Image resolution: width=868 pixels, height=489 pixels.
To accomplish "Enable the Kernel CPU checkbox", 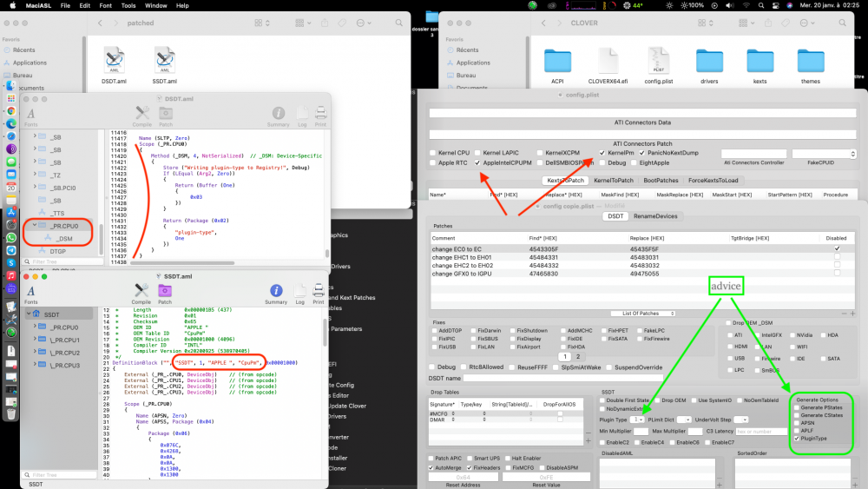I will pos(433,153).
